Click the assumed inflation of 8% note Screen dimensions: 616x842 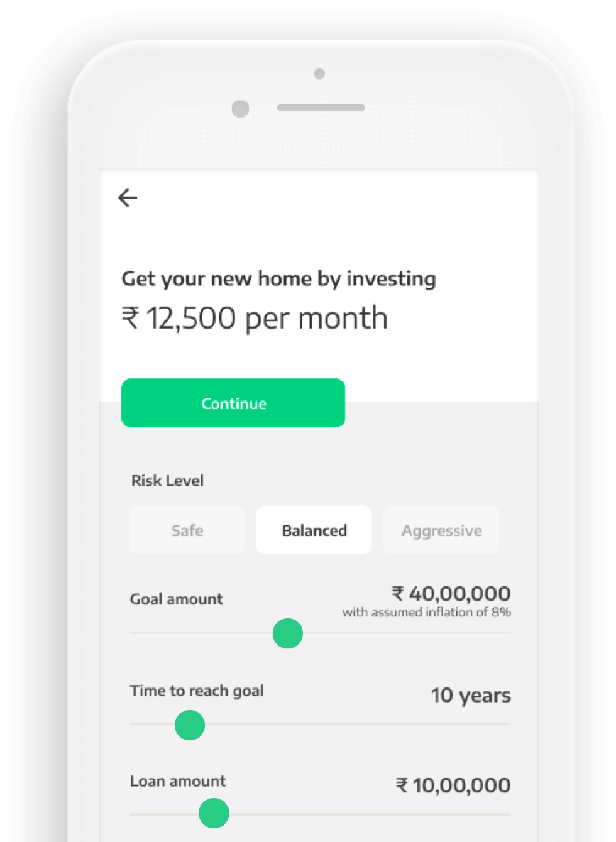click(426, 612)
